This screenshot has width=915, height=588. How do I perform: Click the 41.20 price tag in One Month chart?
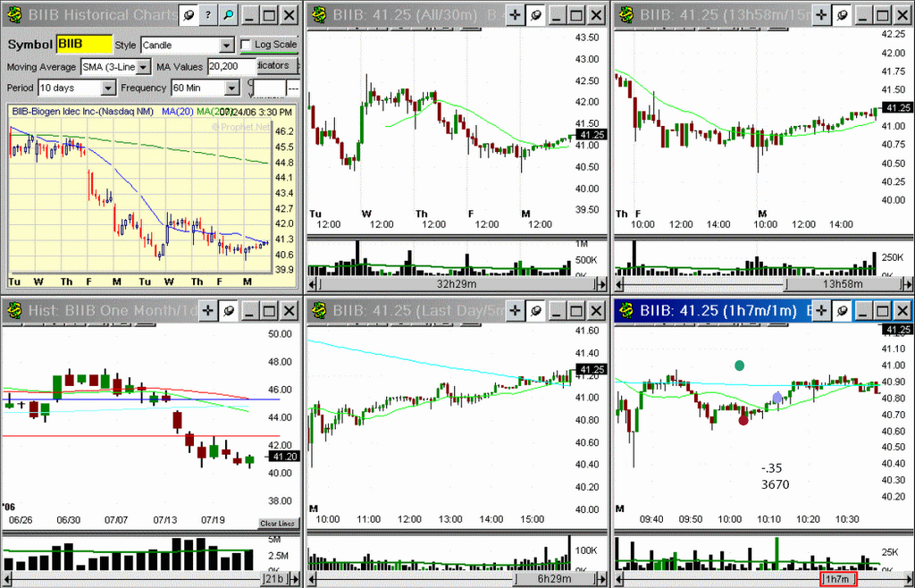(x=284, y=457)
